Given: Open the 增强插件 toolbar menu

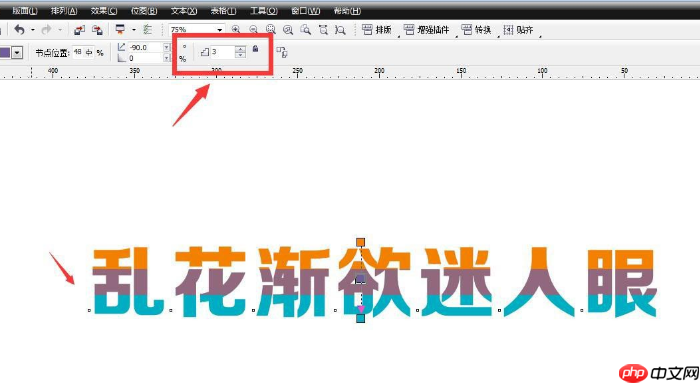Looking at the screenshot, I should click(x=427, y=30).
